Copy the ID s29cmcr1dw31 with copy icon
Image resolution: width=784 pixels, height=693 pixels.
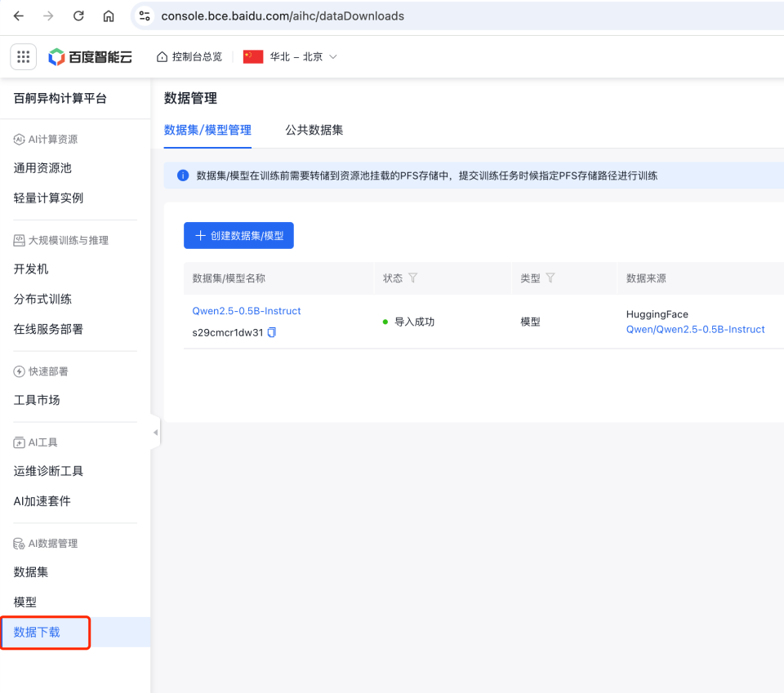pos(272,332)
